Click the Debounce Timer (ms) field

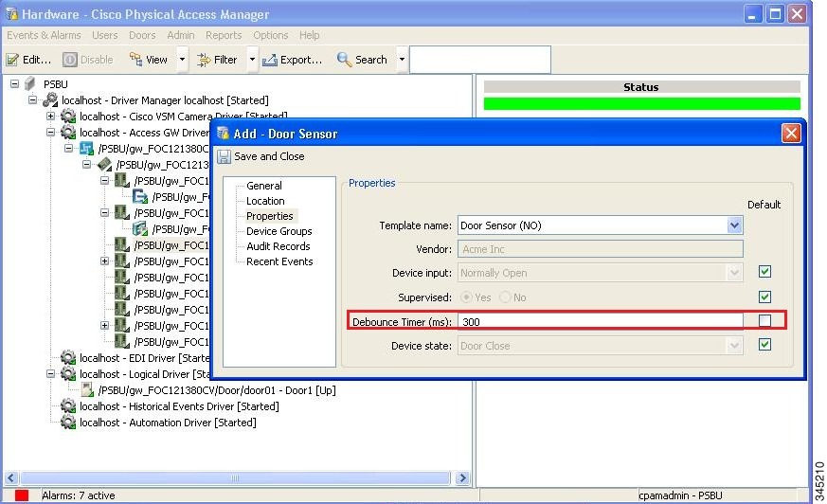601,321
